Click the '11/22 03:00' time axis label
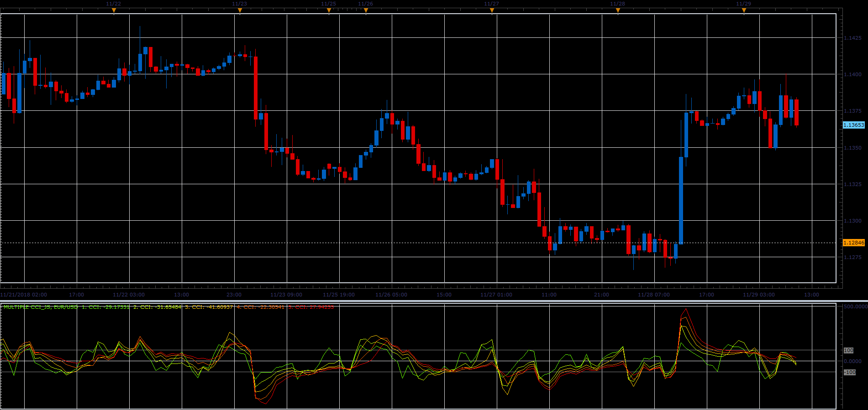The height and width of the screenshot is (410, 868). coord(129,295)
